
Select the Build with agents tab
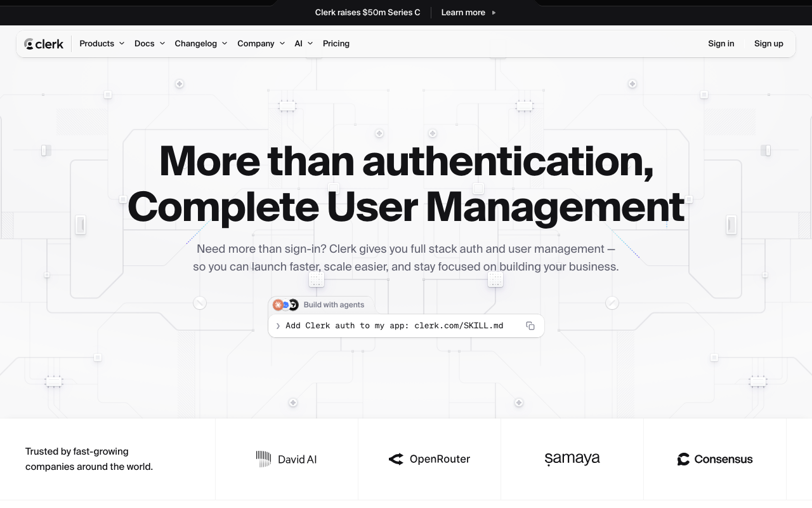[321, 305]
